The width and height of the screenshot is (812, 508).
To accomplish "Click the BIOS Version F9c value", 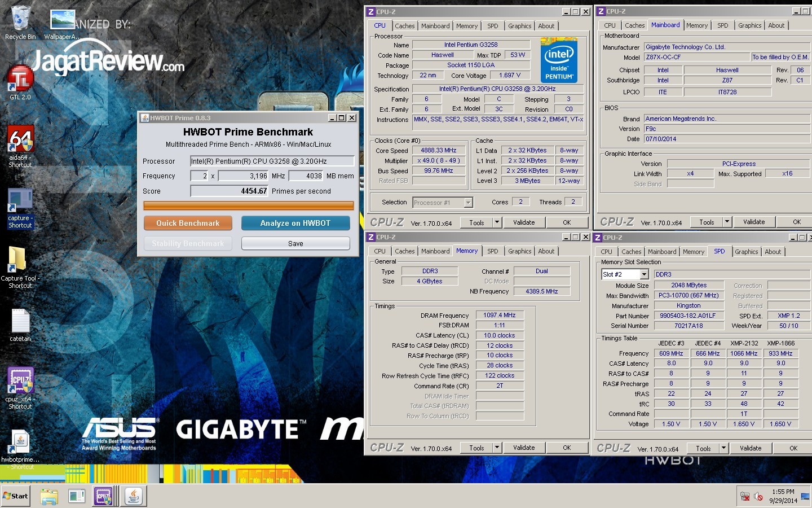I will point(727,129).
